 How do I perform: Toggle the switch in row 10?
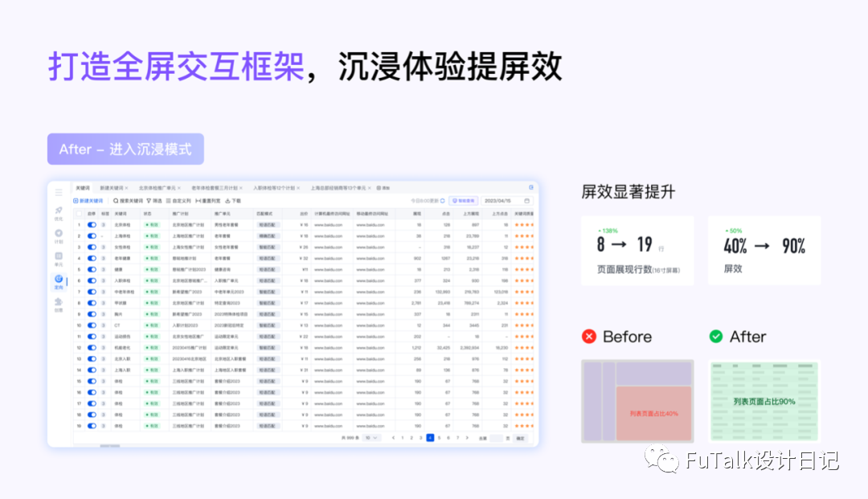coord(92,325)
